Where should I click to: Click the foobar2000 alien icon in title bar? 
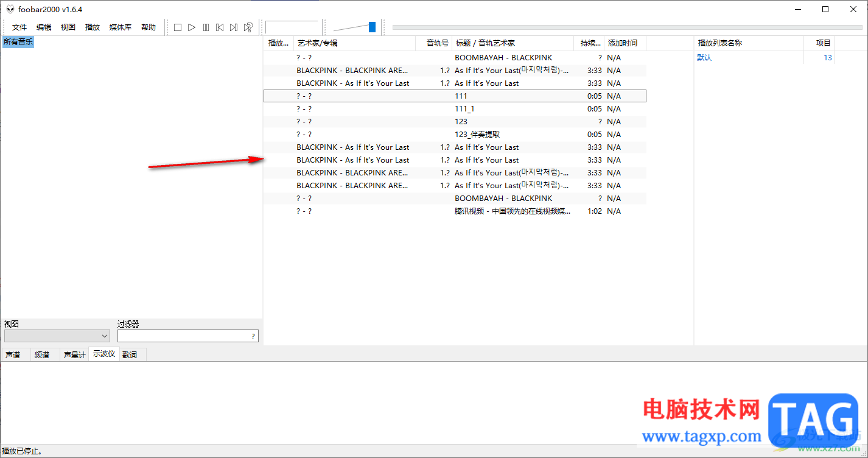point(10,9)
